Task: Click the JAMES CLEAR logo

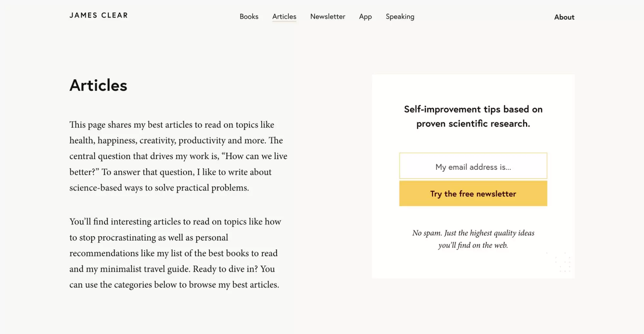Action: 99,15
